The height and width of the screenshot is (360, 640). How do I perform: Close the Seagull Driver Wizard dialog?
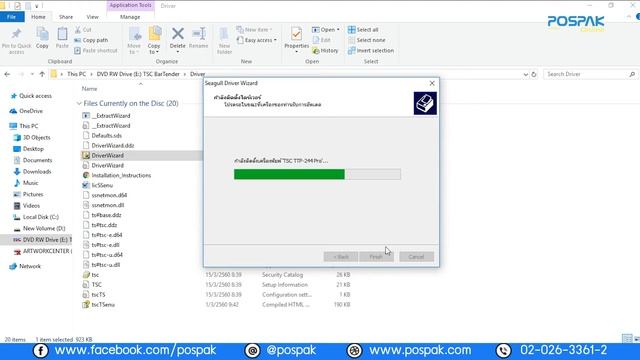click(432, 83)
